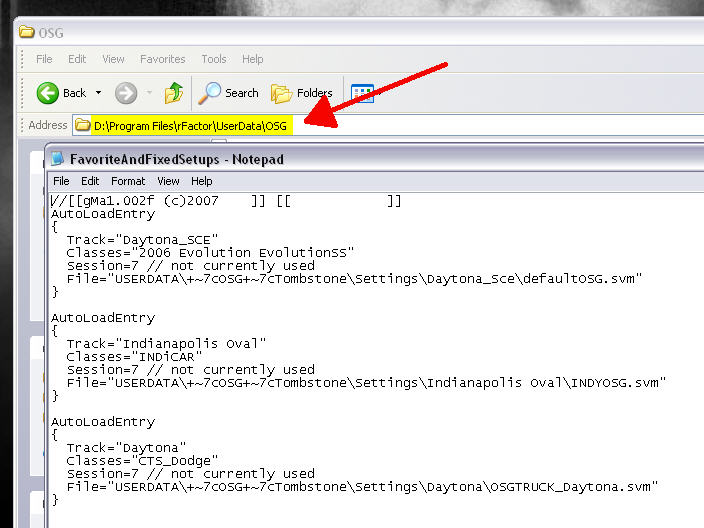Open Notepad Edit menu

click(x=90, y=181)
